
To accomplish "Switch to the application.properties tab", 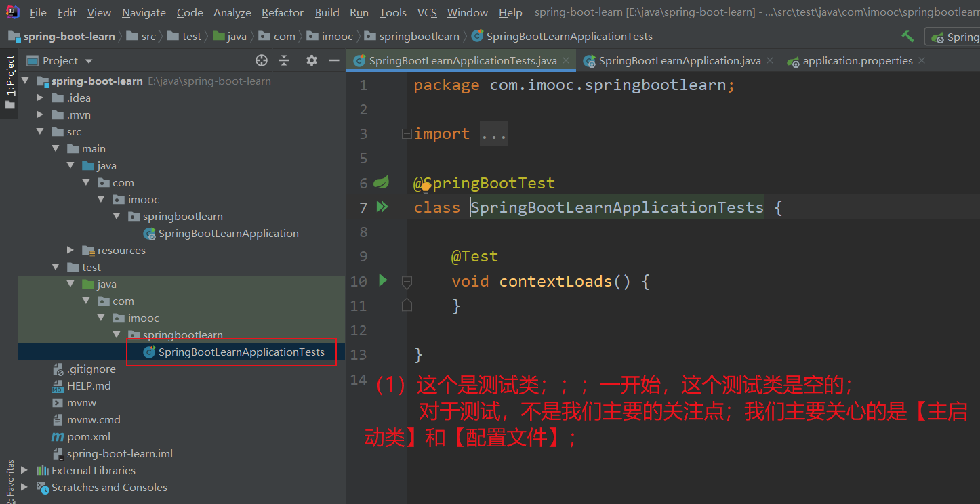I will click(851, 60).
